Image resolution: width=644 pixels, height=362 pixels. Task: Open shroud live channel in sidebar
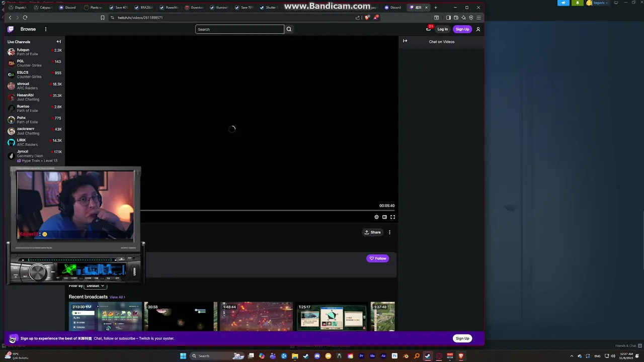(35, 86)
